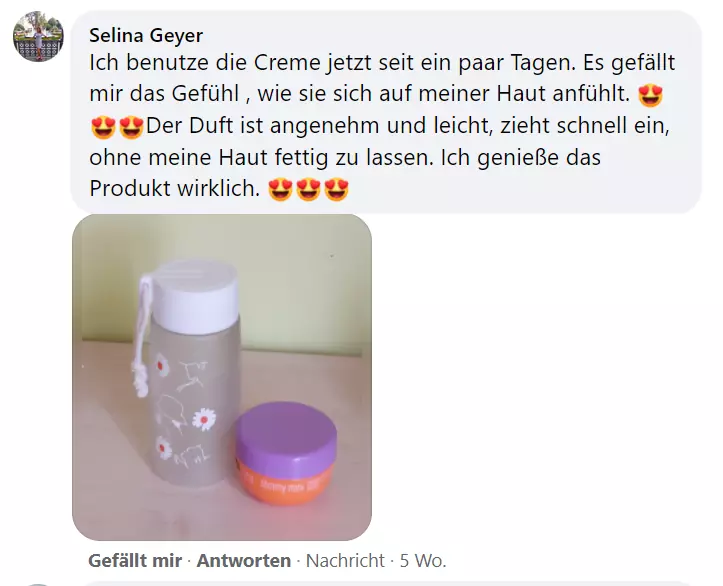723x586 pixels.
Task: Click the word "Produkt" in the comment
Action: pyautogui.click(x=130, y=188)
